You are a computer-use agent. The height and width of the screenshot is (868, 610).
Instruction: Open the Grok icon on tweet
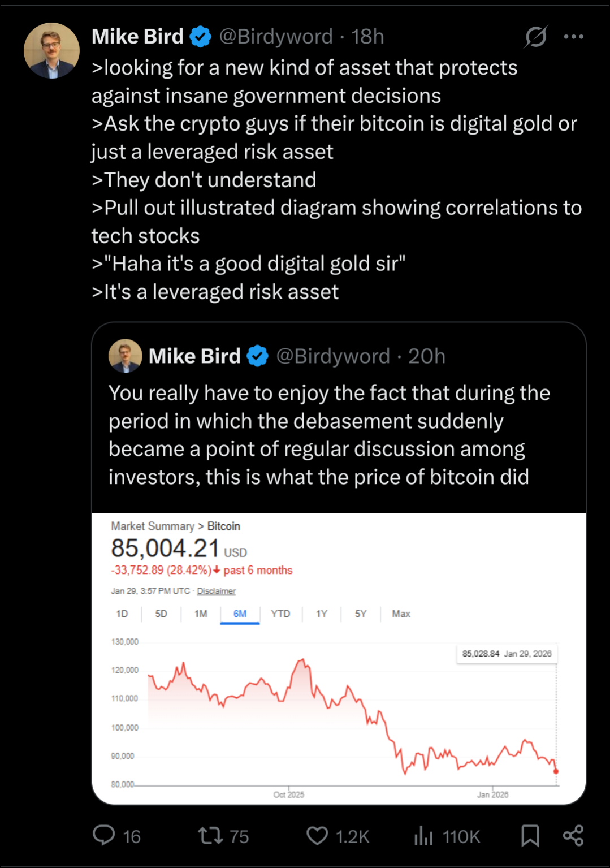pos(535,37)
